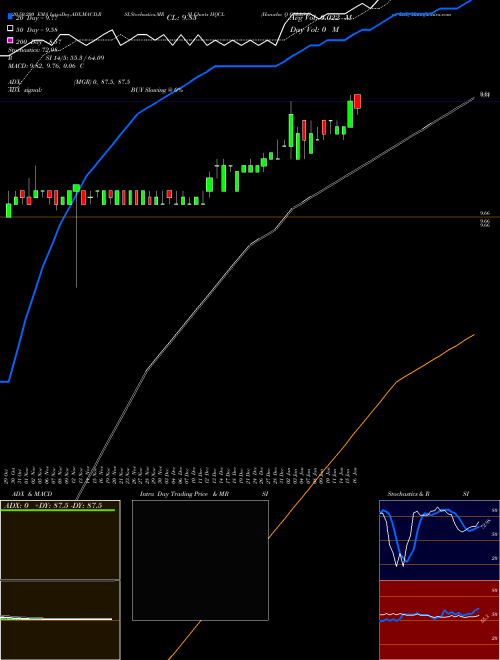Click the blue 20 Day EMA legend swatch

point(11,17)
